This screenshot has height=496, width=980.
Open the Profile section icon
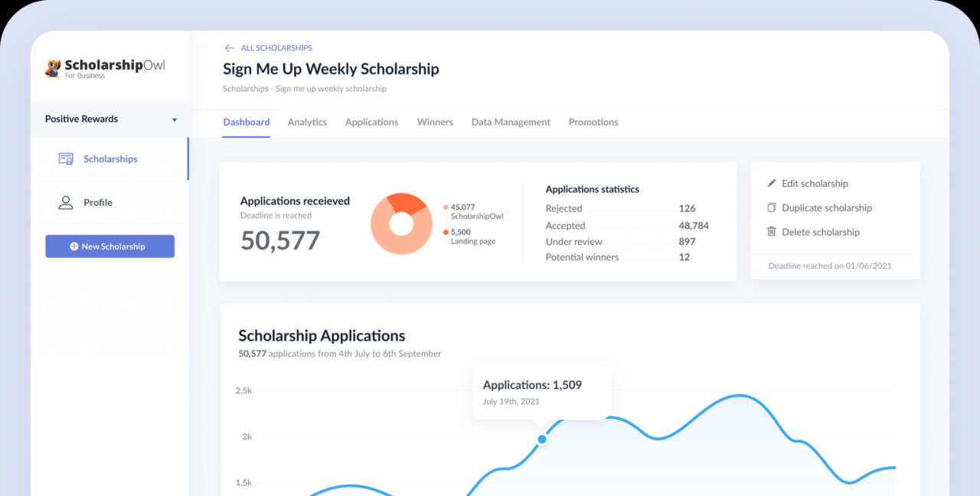(x=66, y=202)
